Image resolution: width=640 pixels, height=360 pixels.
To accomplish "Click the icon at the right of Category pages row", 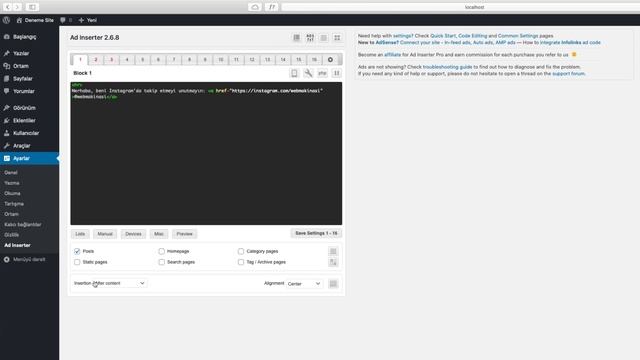I will (333, 251).
